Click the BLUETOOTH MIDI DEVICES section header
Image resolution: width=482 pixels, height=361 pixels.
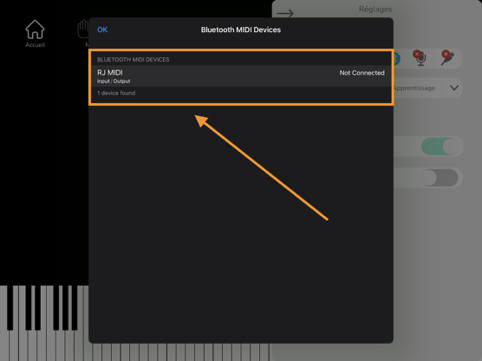[133, 60]
